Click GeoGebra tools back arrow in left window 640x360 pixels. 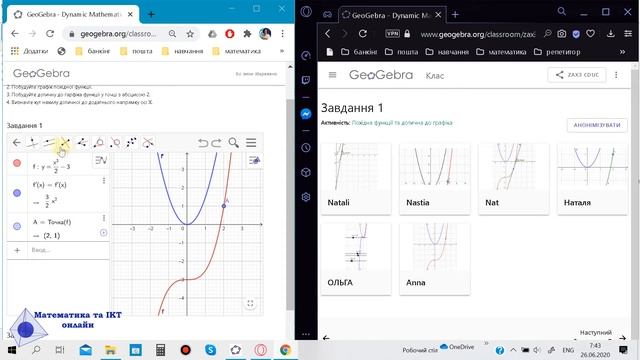click(x=16, y=142)
